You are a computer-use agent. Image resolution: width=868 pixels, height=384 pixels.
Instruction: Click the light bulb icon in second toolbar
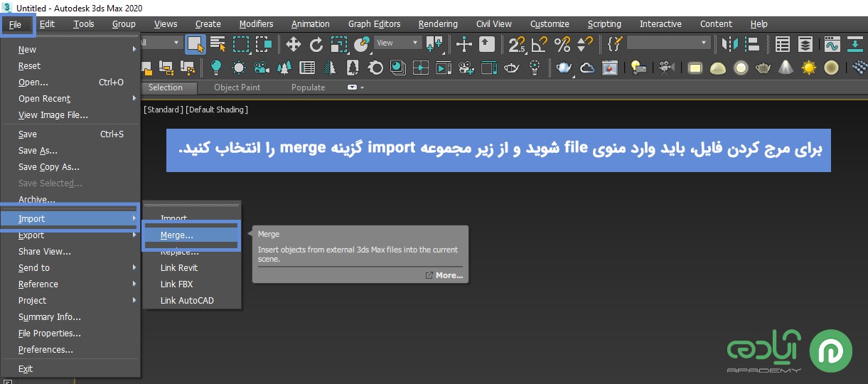[x=216, y=68]
